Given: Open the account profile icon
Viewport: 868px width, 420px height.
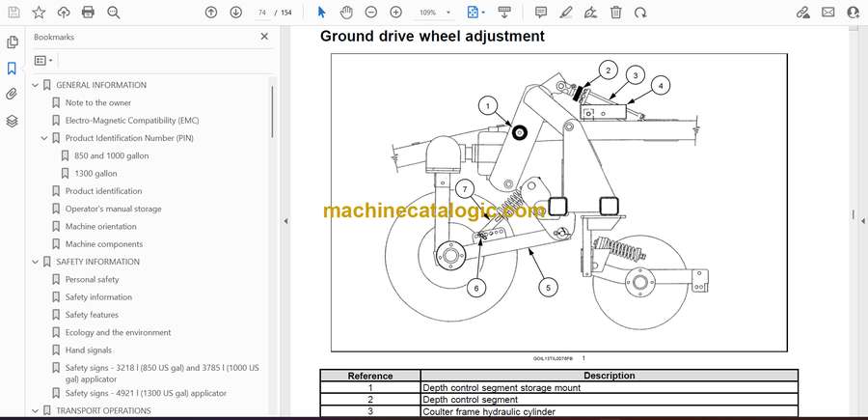Looking at the screenshot, I should point(854,13).
